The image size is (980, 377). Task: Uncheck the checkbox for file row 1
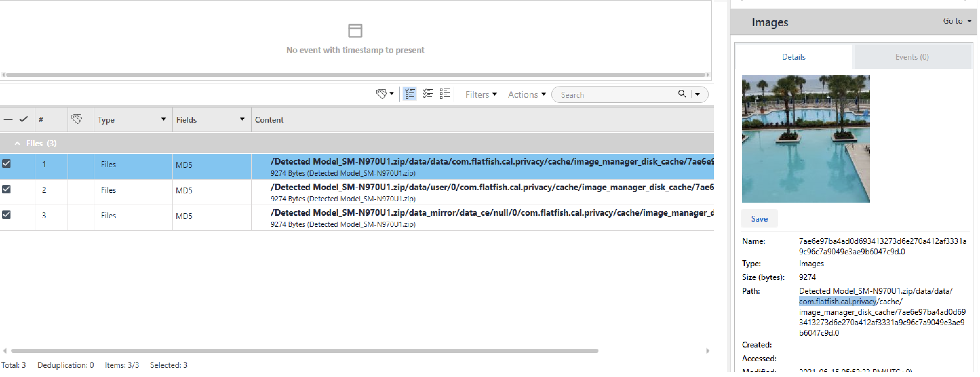click(x=7, y=164)
